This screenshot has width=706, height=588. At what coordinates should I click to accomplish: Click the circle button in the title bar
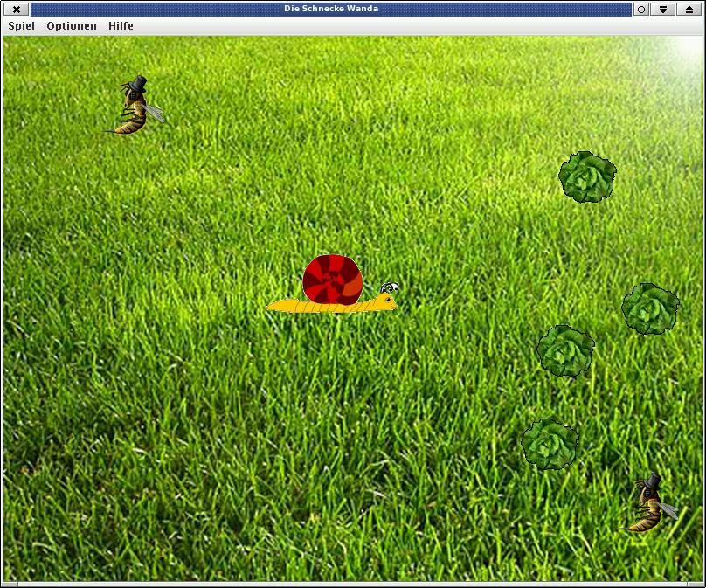pos(641,9)
